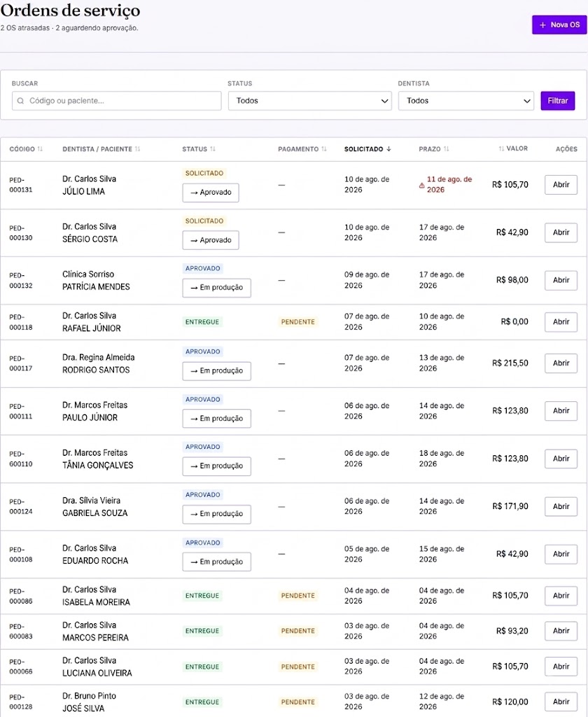Click the plus icon in Nova OS button
The image size is (588, 717).
pyautogui.click(x=542, y=25)
